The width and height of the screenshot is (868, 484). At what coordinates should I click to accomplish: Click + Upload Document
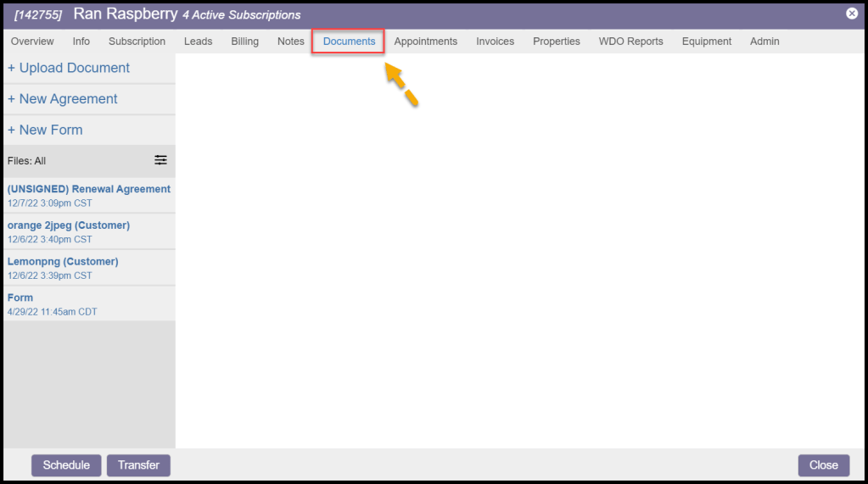coord(69,68)
